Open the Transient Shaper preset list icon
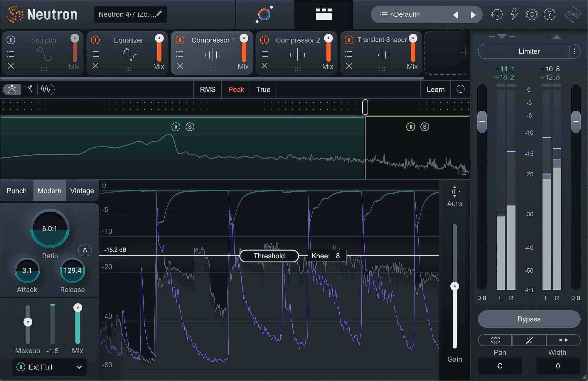The height and width of the screenshot is (381, 588). tap(349, 54)
